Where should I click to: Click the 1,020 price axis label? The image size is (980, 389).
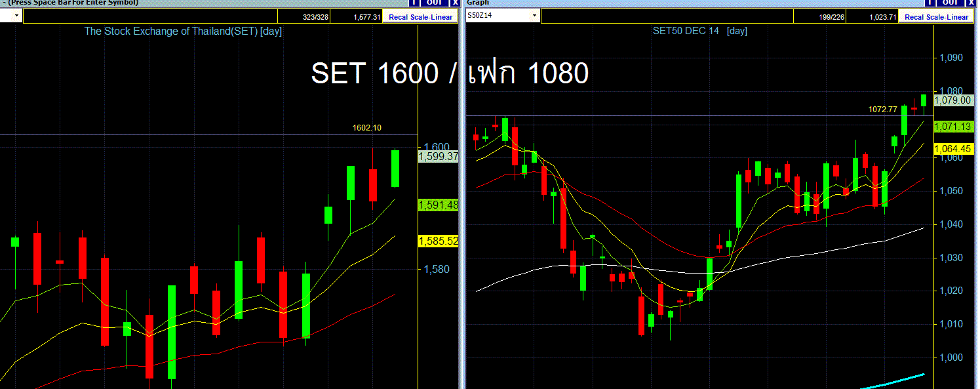(950, 291)
